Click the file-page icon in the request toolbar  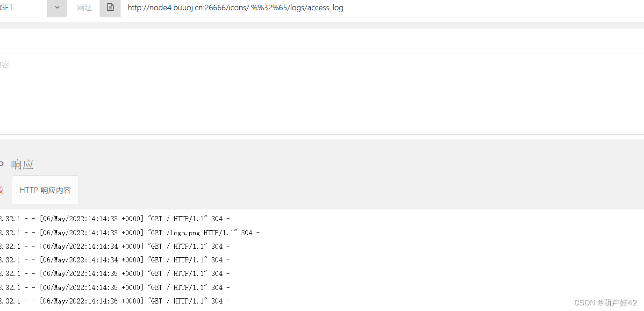click(x=110, y=7)
